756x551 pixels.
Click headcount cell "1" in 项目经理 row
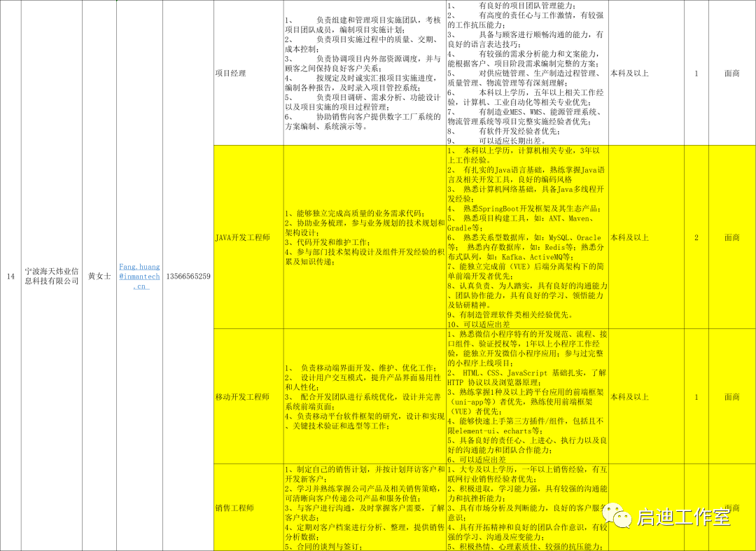tap(696, 73)
